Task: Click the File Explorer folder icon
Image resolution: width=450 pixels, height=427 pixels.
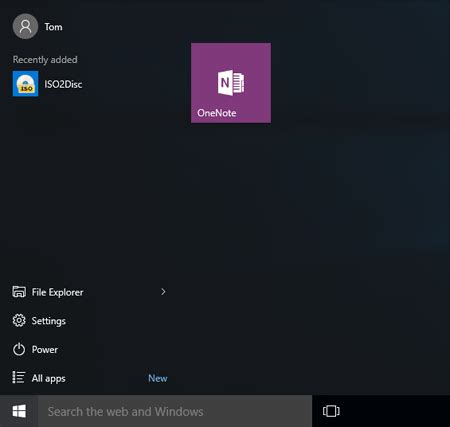Action: coord(19,292)
